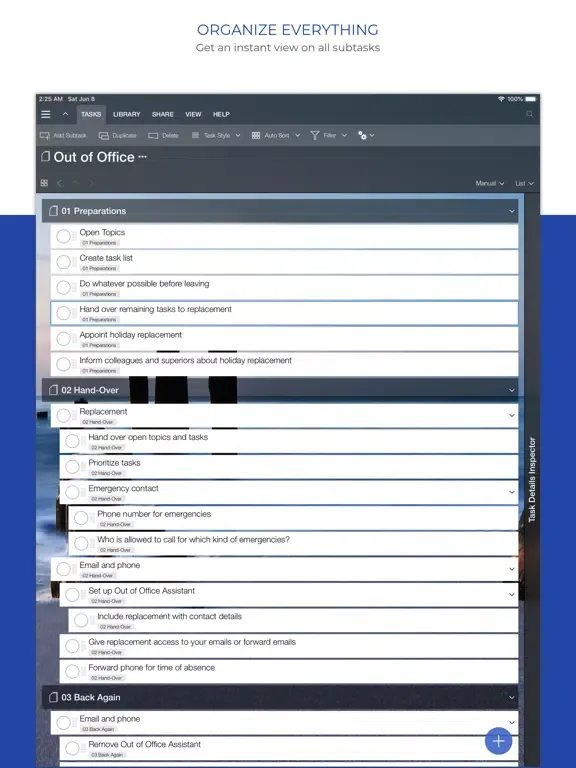Check off Forward phone for time of absence
576x768 pixels.
click(x=72, y=672)
